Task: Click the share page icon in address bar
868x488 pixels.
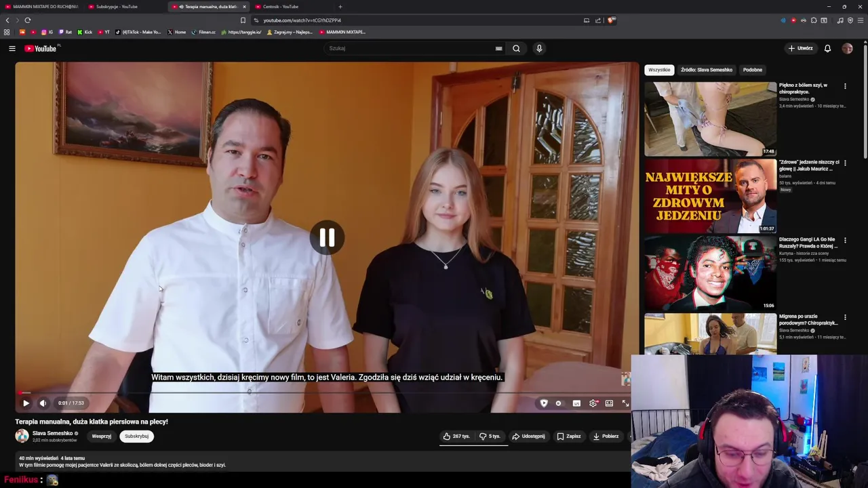Action: pos(598,20)
